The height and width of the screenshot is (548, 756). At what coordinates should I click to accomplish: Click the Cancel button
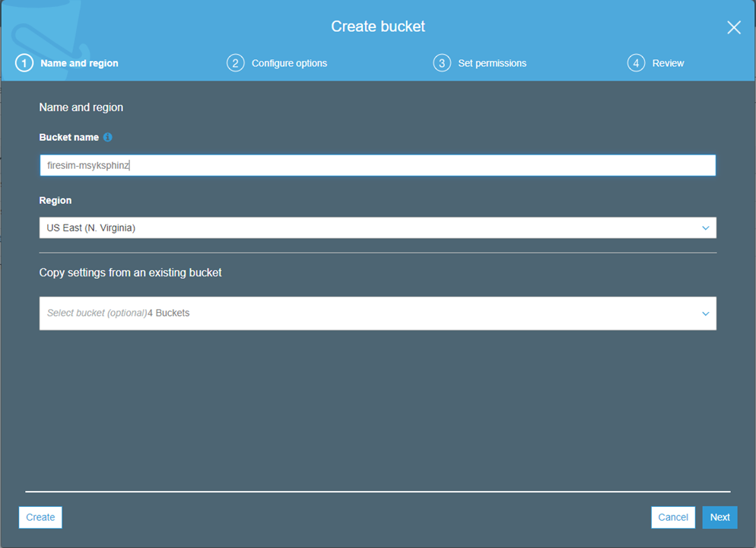[x=673, y=518]
